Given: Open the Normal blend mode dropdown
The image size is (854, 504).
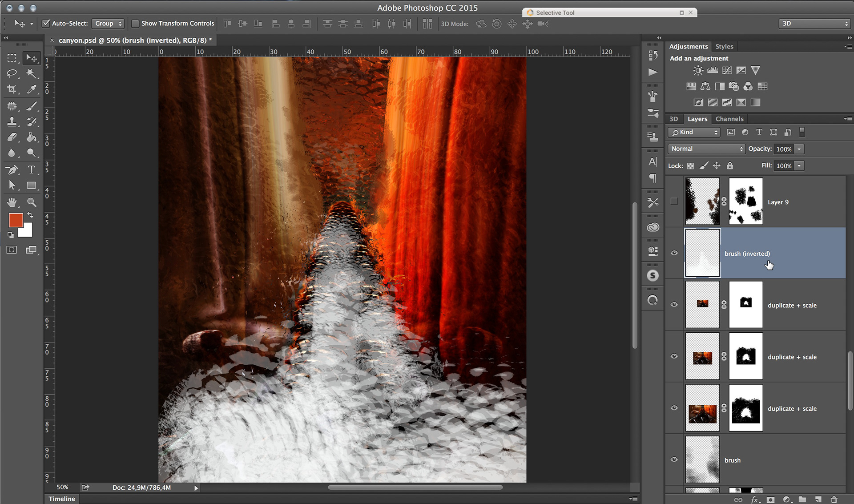Looking at the screenshot, I should (x=706, y=149).
